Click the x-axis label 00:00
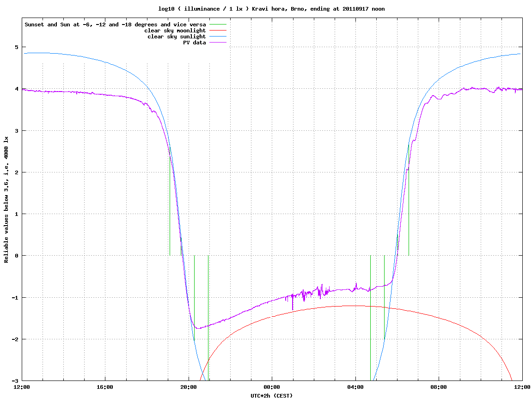The height and width of the screenshot is (399, 532). point(272,387)
